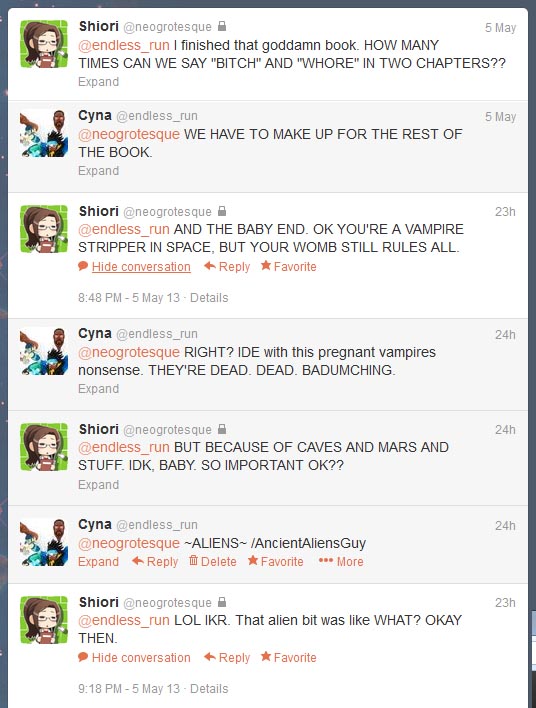Click the Reply arrow icon on the ALIENS tweet
Screen dimensions: 536x708
click(x=138, y=561)
